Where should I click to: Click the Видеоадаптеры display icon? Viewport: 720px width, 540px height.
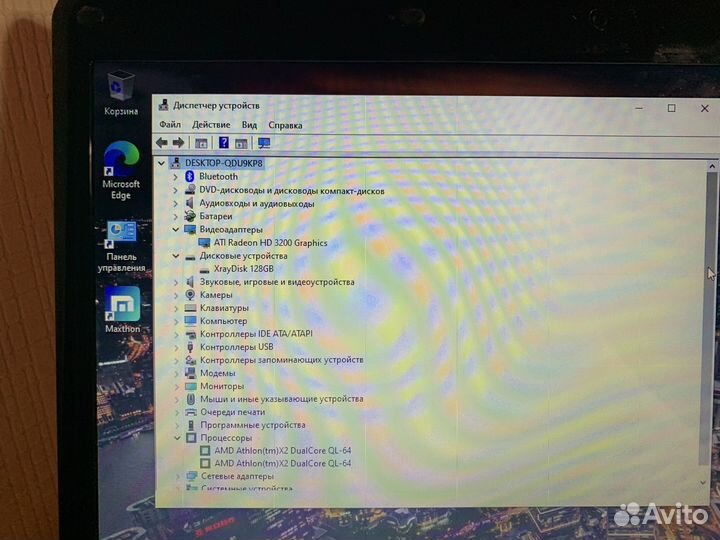point(190,229)
